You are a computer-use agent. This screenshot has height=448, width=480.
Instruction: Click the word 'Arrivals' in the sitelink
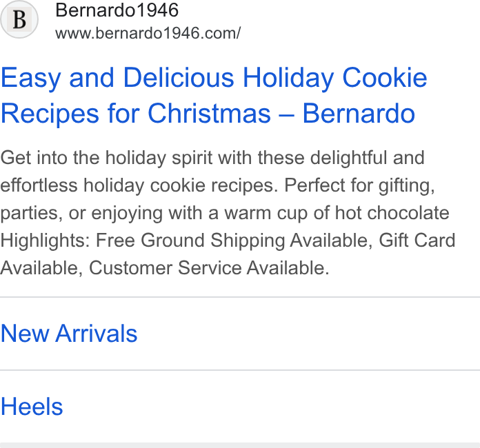(97, 334)
